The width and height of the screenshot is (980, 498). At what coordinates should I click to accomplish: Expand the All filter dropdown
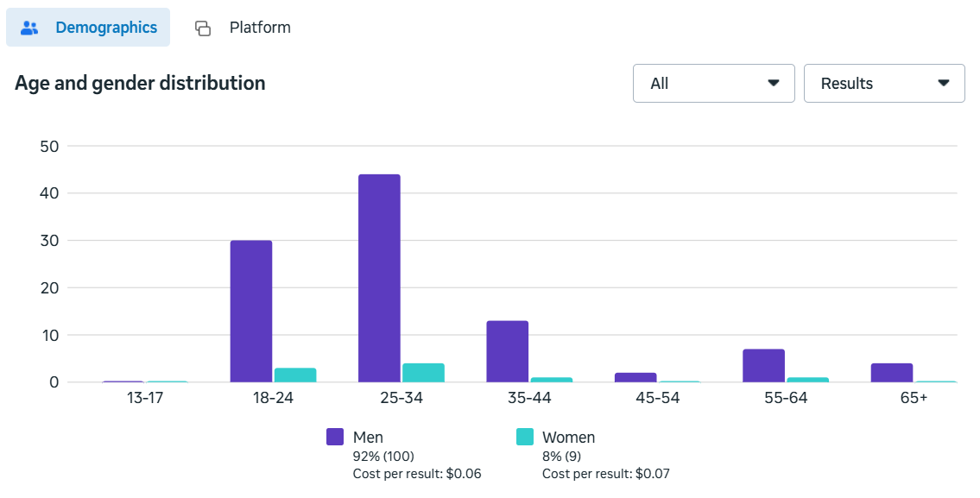pos(713,84)
